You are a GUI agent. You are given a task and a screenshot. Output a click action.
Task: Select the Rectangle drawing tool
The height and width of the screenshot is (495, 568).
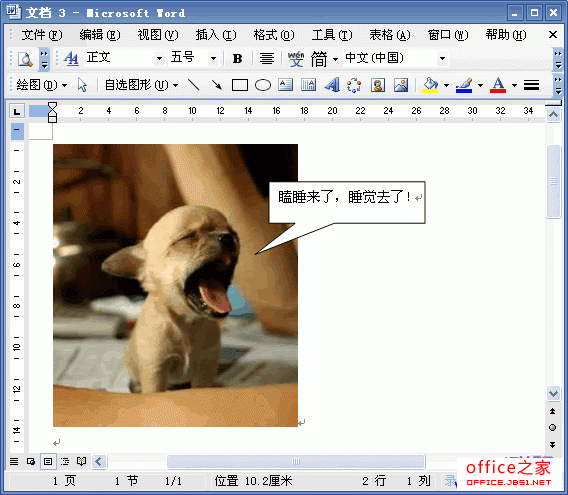(x=240, y=86)
